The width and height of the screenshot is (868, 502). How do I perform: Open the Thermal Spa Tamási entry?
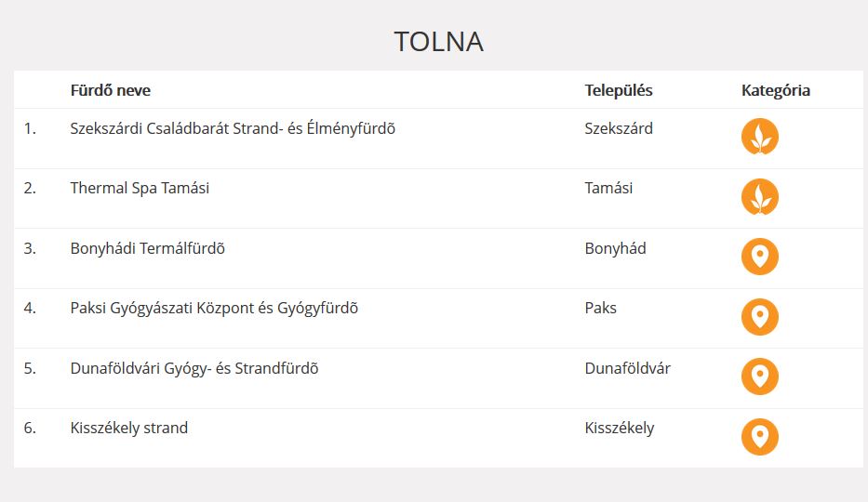pyautogui.click(x=140, y=188)
